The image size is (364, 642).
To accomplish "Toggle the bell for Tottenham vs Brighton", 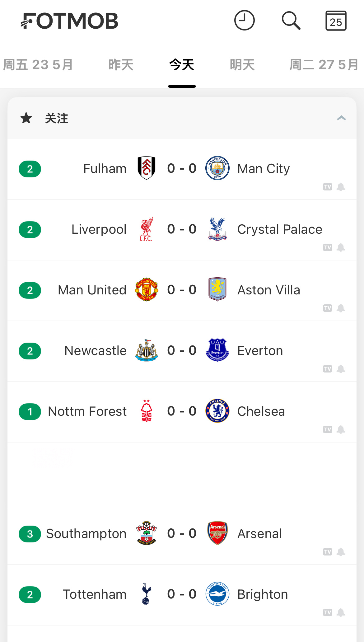I will (341, 612).
